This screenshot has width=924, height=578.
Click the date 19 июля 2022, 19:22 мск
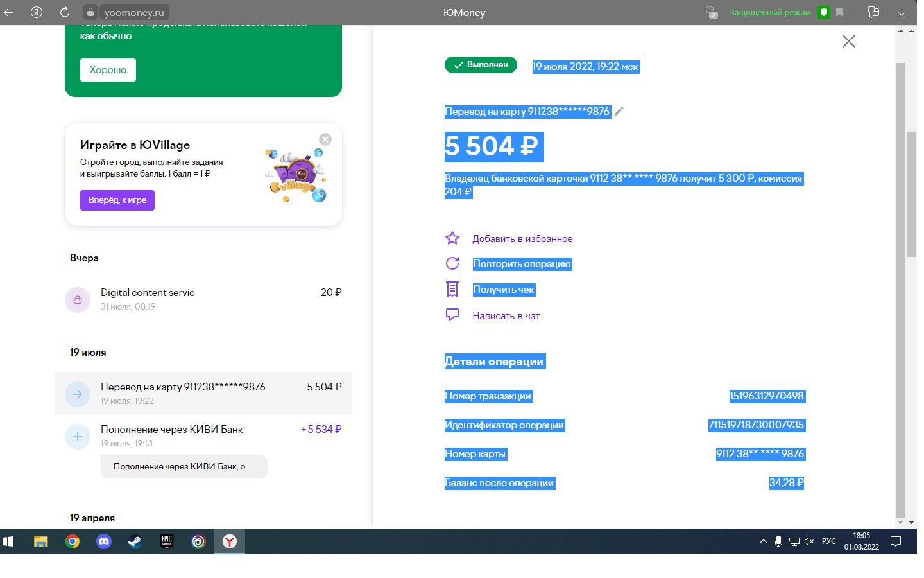click(x=586, y=67)
